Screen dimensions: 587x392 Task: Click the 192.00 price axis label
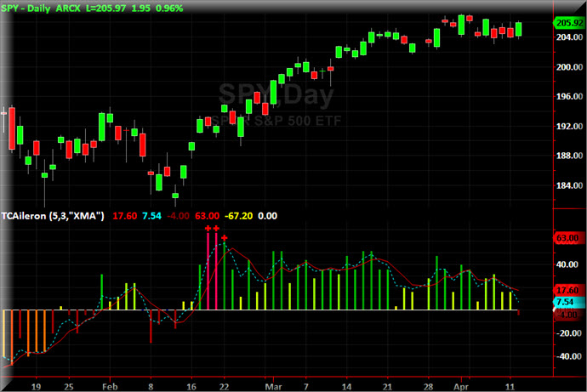569,127
